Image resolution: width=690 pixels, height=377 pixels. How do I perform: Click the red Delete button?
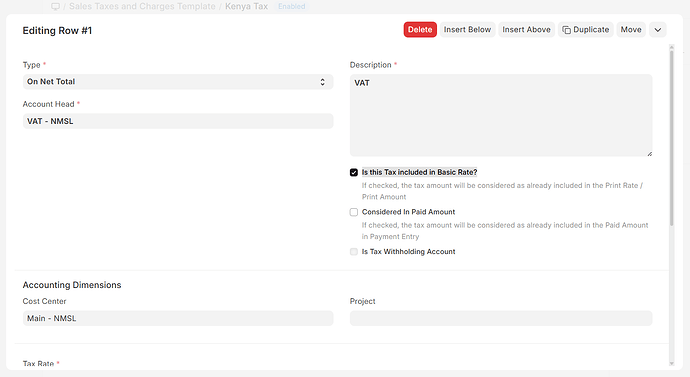420,29
